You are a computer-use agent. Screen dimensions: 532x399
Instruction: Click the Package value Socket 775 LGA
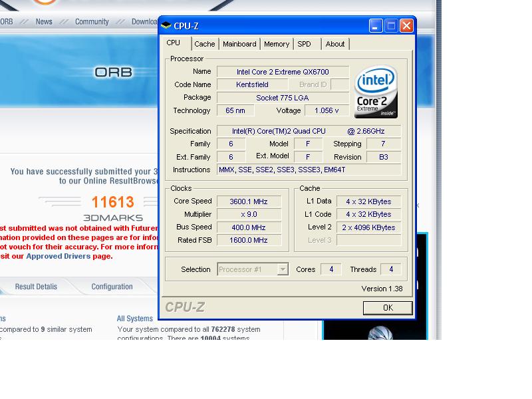pos(283,98)
